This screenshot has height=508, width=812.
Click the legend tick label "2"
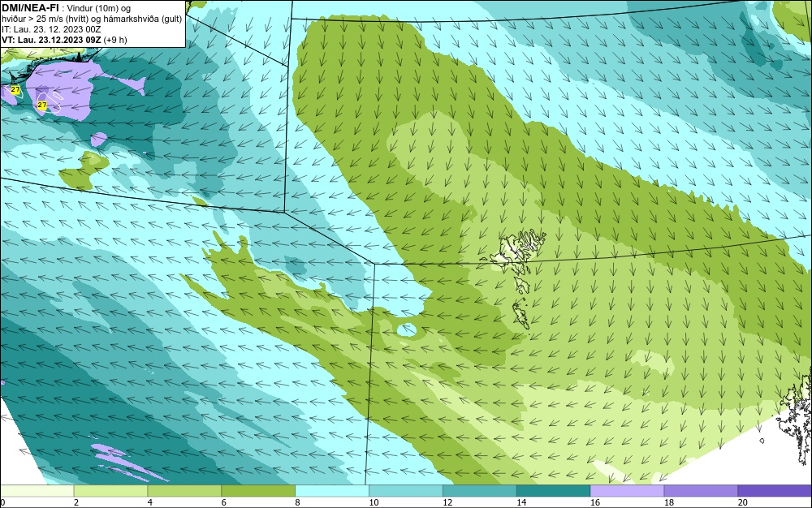coord(76,502)
